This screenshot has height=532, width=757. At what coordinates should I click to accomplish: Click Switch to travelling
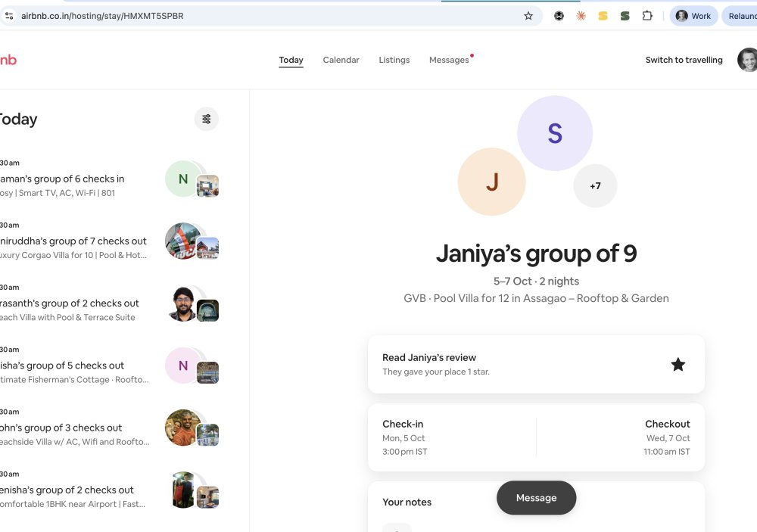click(x=684, y=60)
